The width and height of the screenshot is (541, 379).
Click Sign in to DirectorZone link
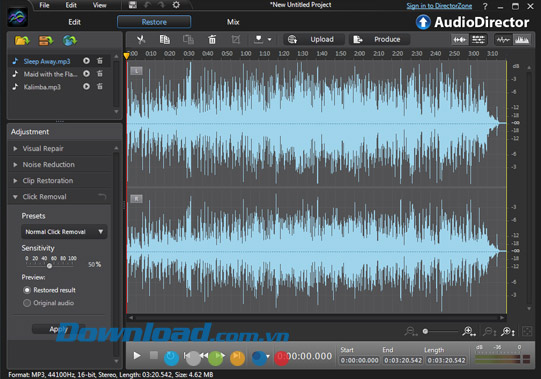tap(439, 6)
